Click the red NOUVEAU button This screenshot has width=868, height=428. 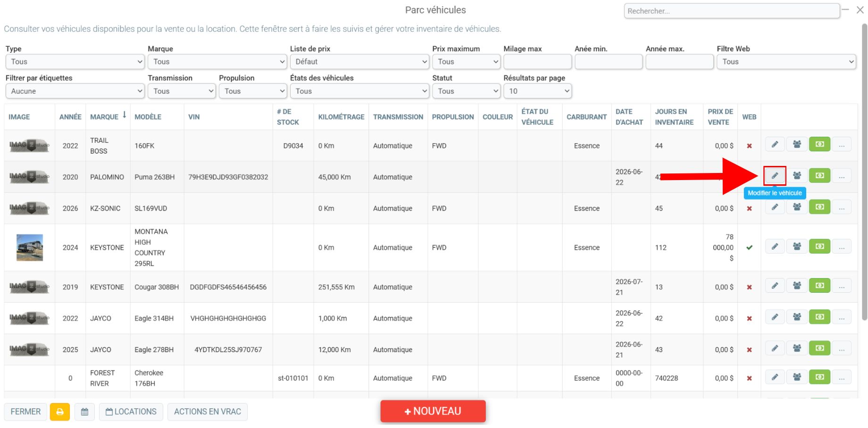pos(433,412)
